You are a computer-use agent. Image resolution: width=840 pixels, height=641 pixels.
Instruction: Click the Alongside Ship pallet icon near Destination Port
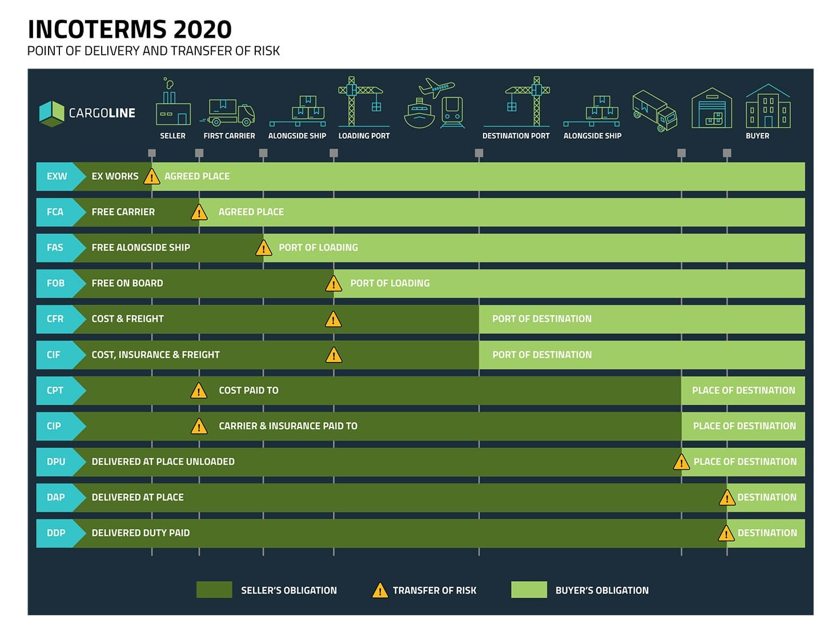coord(592,111)
